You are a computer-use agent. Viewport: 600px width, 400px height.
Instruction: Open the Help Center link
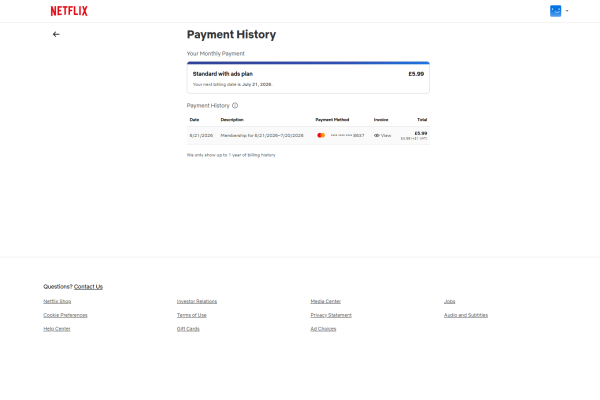pyautogui.click(x=57, y=329)
